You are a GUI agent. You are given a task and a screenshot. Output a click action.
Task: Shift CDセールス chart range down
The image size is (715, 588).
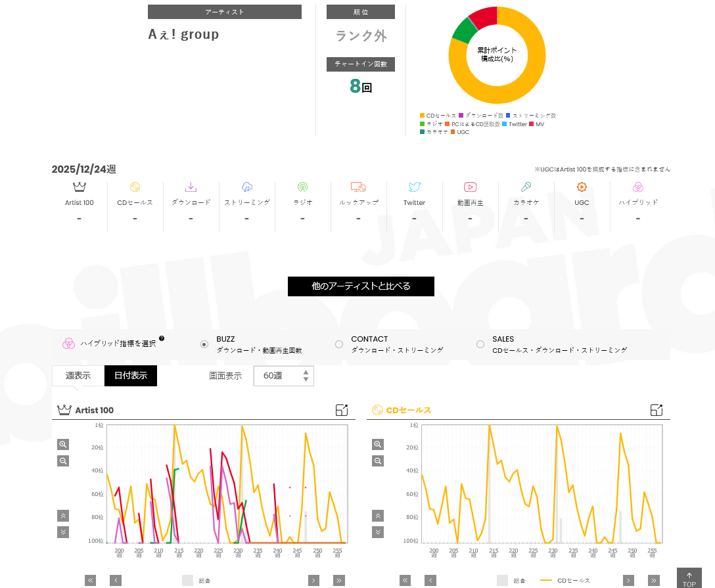[x=378, y=532]
